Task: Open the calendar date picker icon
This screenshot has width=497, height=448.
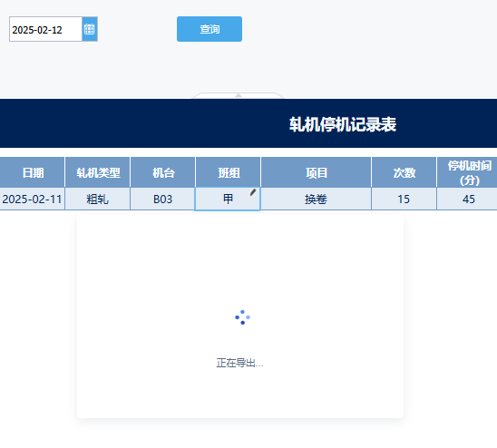Action: (x=90, y=29)
